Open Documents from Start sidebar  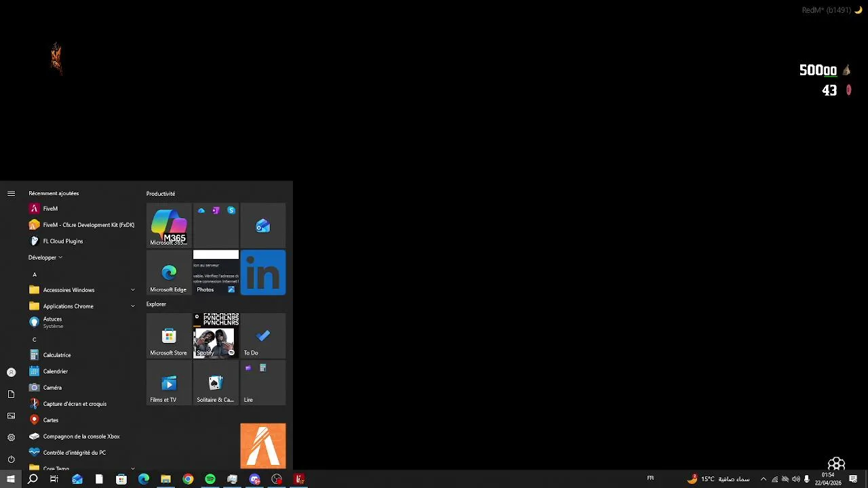[11, 394]
